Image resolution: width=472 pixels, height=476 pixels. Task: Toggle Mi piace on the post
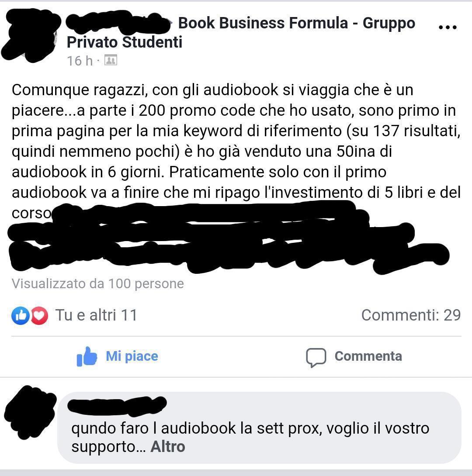[117, 356]
